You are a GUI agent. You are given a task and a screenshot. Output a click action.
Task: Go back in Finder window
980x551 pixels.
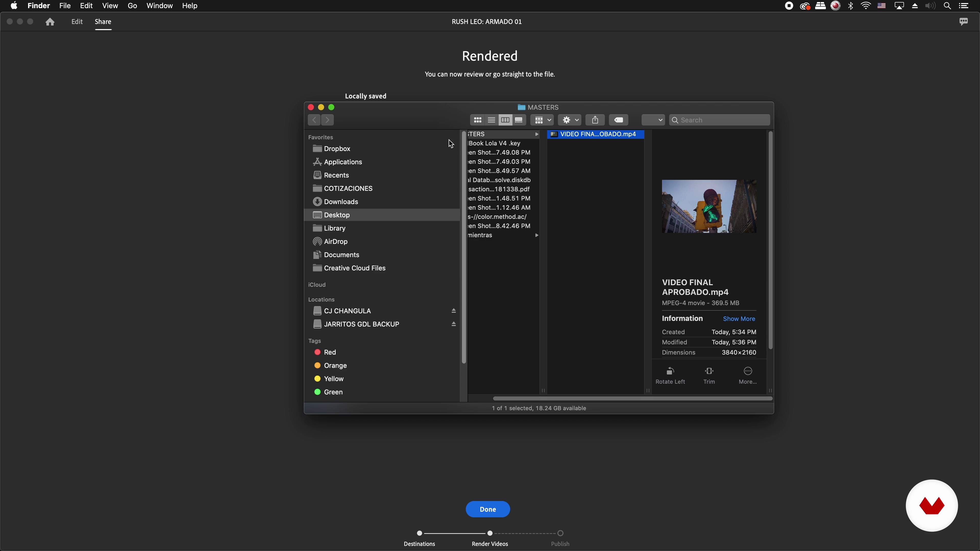point(314,120)
